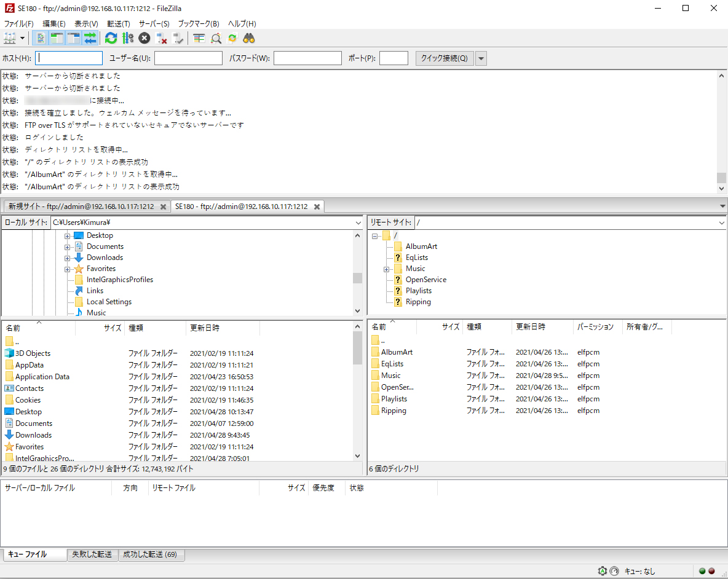Click the encryption status icon in the status bar
728x579 pixels.
point(602,571)
